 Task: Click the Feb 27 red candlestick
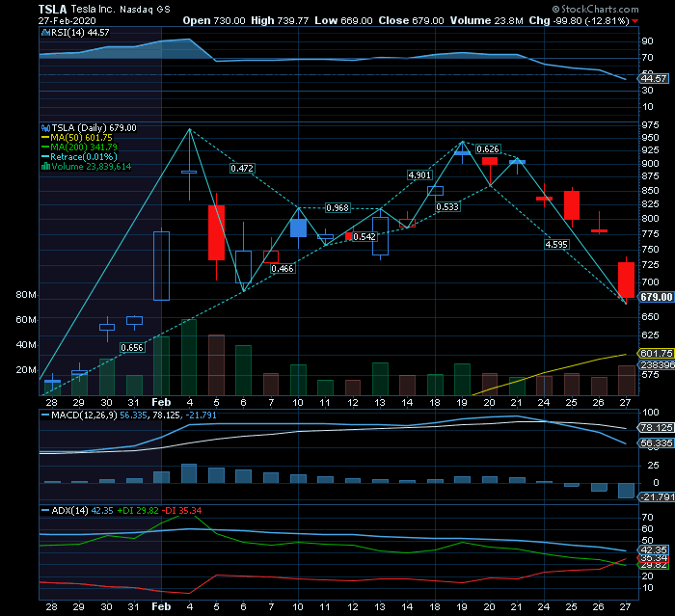point(626,280)
